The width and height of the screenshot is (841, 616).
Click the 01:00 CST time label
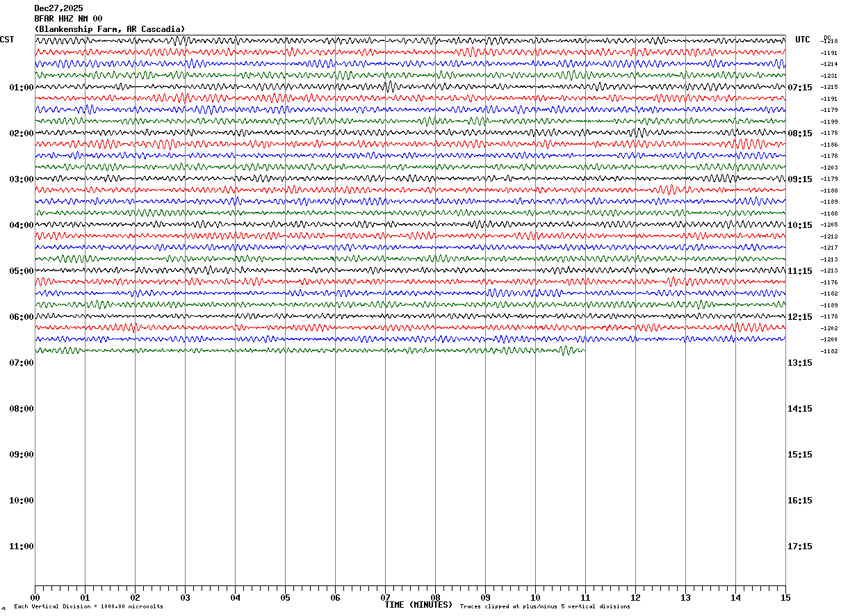[22, 88]
